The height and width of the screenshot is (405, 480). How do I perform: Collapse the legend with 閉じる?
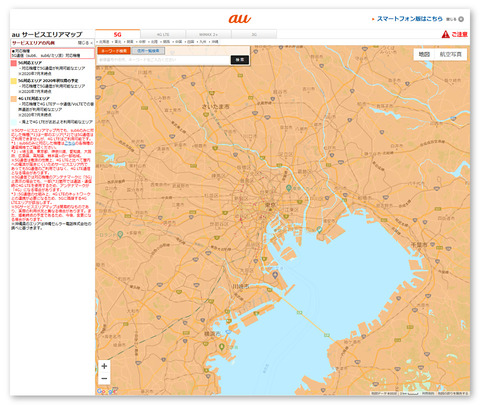85,43
